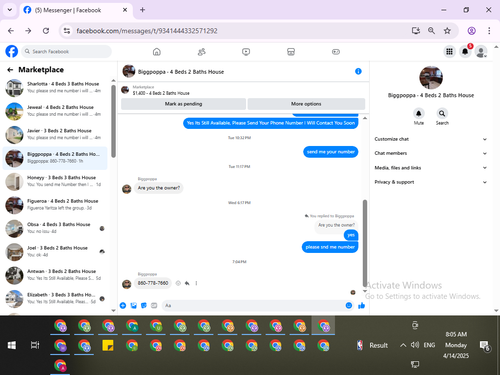Select the Biggpoppa conversation in list
This screenshot has width=500, height=375.
click(x=55, y=158)
